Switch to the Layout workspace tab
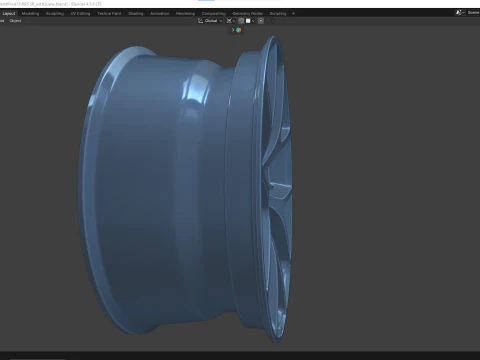 point(9,14)
